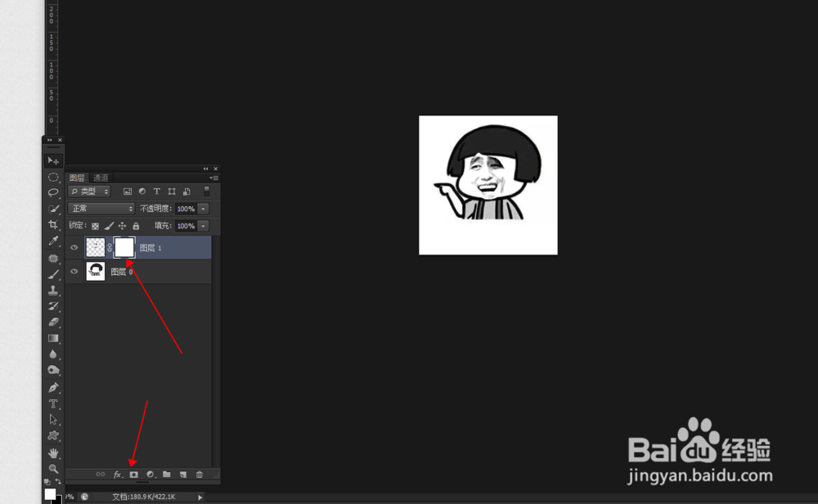The height and width of the screenshot is (504, 818).
Task: Select the Elliptical Marquee tool
Action: (x=53, y=178)
